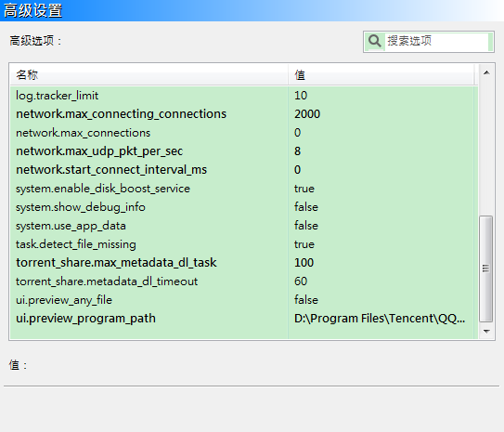This screenshot has height=432, width=504.
Task: Select network.max_connecting_connections option
Action: click(x=241, y=114)
